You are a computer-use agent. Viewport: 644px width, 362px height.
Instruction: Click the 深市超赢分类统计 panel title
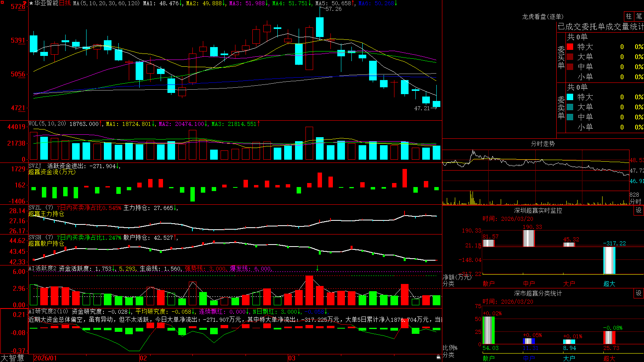(538, 293)
